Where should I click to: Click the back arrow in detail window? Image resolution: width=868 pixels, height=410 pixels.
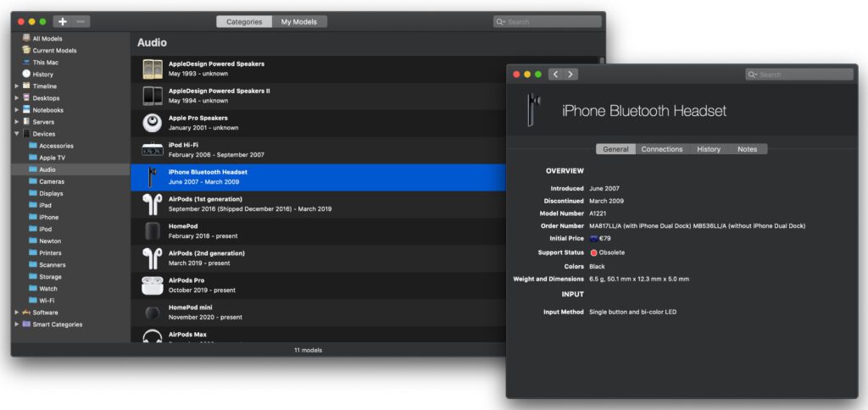556,75
